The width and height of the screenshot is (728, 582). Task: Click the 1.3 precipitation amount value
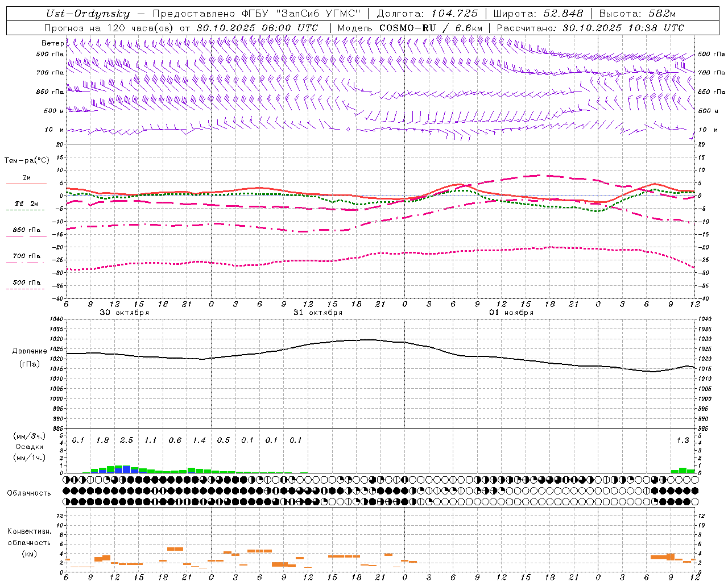pos(682,440)
